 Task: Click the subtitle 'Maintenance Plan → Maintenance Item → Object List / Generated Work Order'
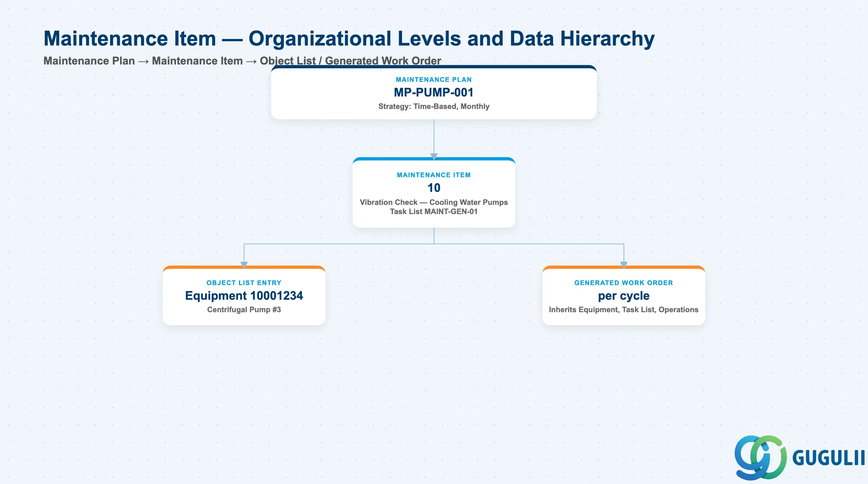coord(242,61)
